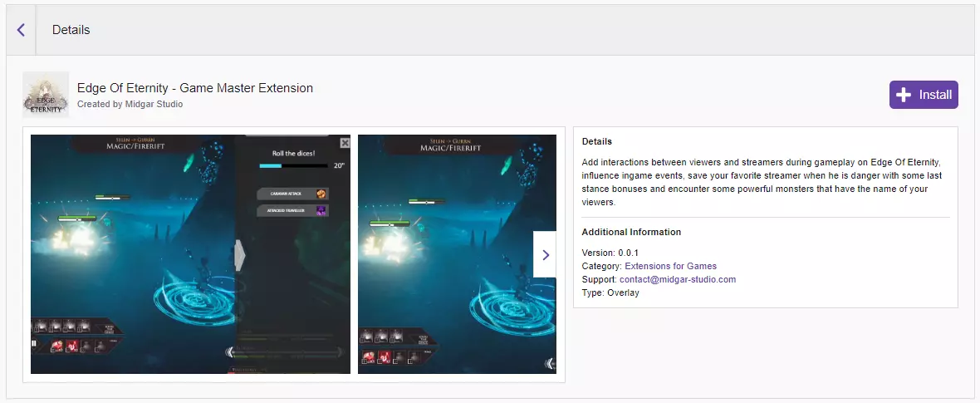Advance to next screenshot with right chevron
The height and width of the screenshot is (403, 980).
[545, 255]
